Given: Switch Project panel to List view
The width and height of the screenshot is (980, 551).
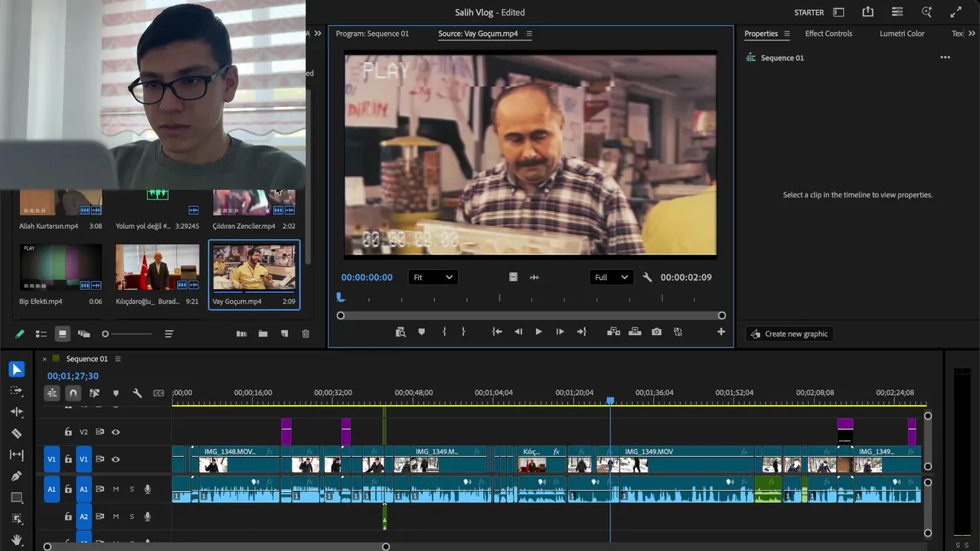Looking at the screenshot, I should click(x=41, y=334).
